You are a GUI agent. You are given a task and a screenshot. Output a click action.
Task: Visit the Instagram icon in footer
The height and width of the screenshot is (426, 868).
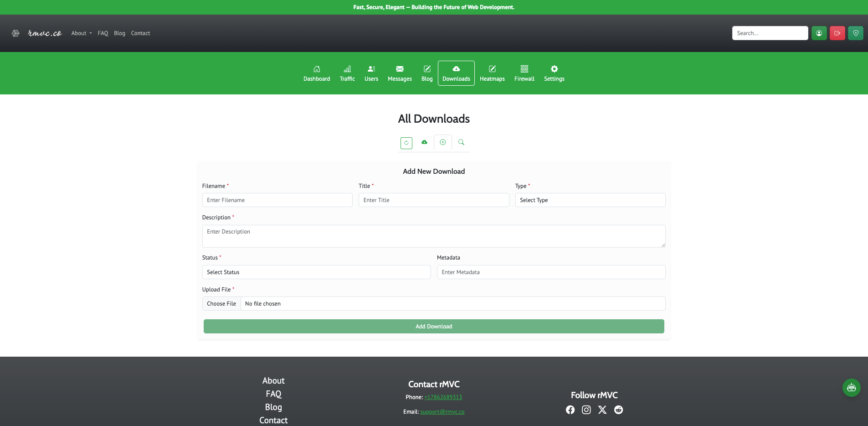pos(586,410)
